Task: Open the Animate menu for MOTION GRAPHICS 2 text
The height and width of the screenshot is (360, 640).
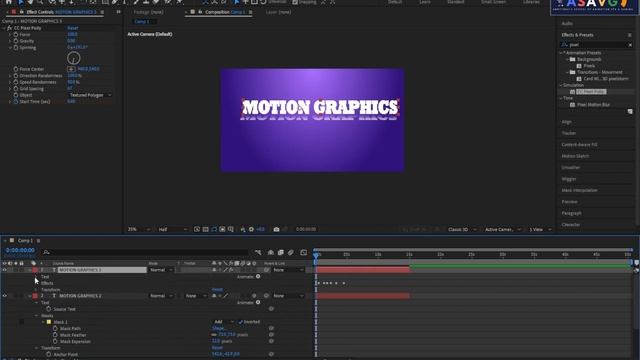Action: point(258,302)
